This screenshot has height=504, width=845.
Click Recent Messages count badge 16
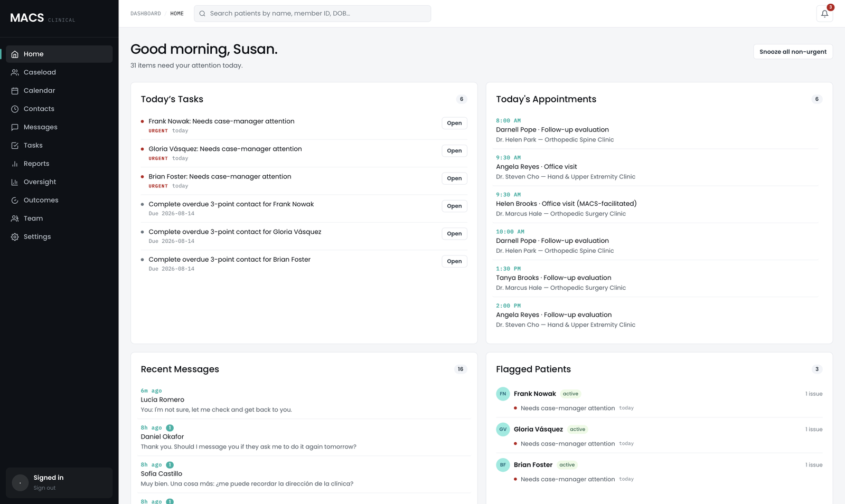(x=461, y=369)
